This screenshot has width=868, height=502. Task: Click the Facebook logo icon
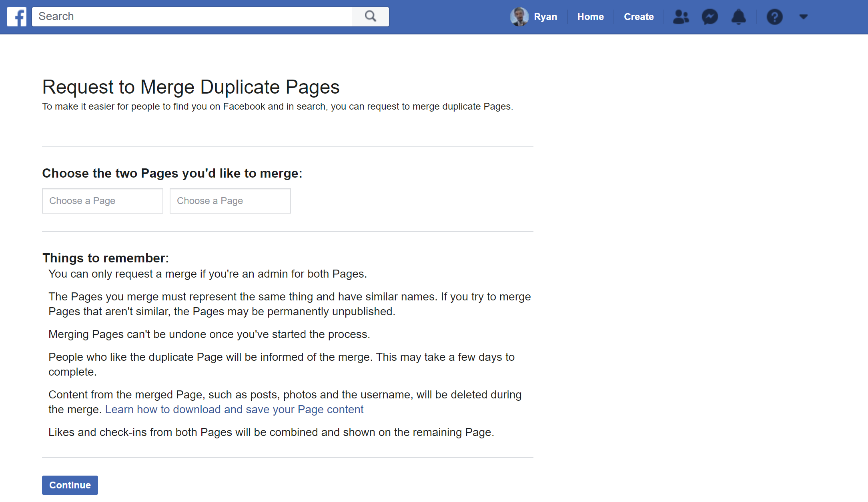coord(17,17)
